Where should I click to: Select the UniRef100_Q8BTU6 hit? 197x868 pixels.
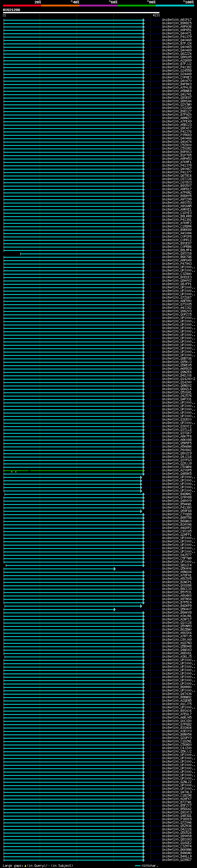click(177, 358)
